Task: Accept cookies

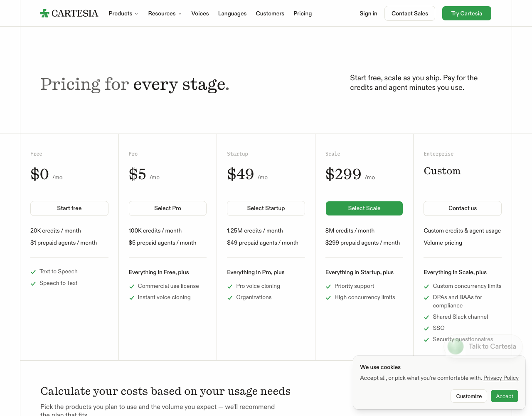Action: (505, 396)
